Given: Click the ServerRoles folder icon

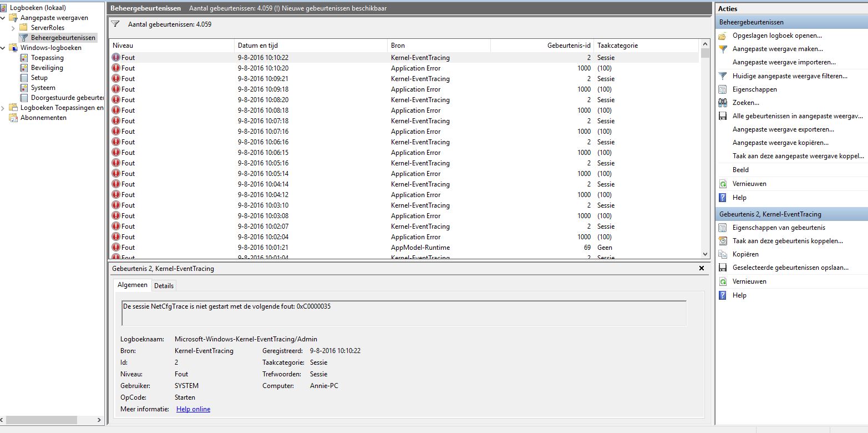Looking at the screenshot, I should [x=23, y=28].
